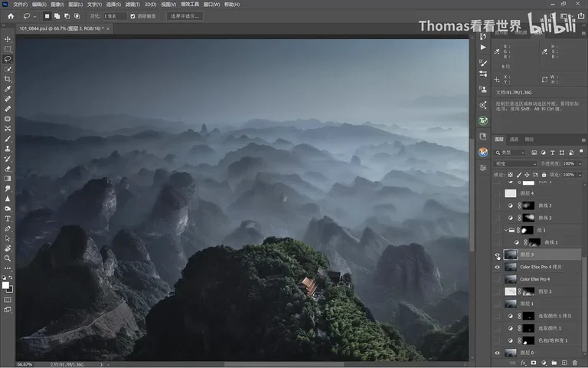Choose Subtract from Selection mode icon

67,16
